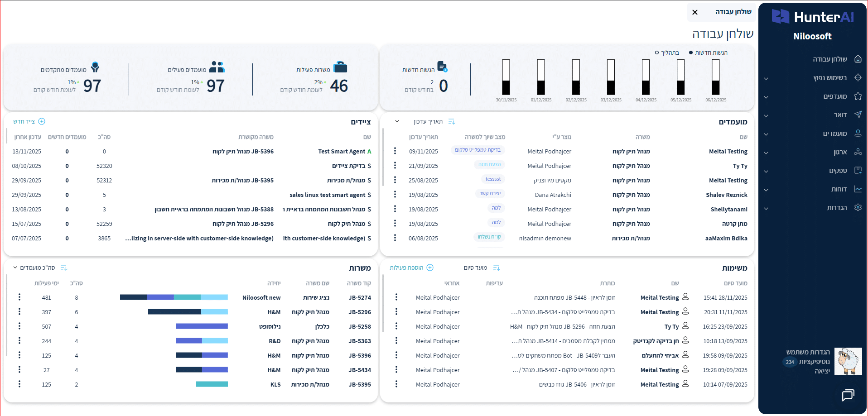Open the three-dot menu for job JB-5274
Viewport: 868px width, 416px height.
coord(19,297)
